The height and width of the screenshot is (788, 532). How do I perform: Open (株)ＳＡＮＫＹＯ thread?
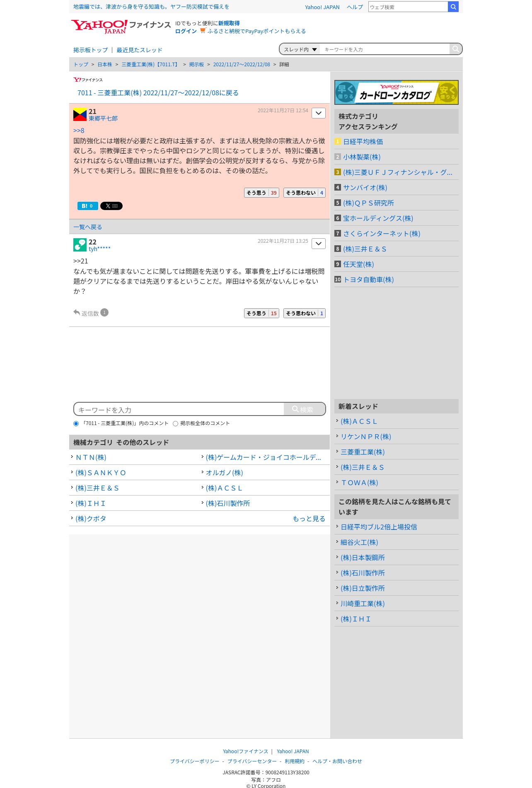(101, 473)
